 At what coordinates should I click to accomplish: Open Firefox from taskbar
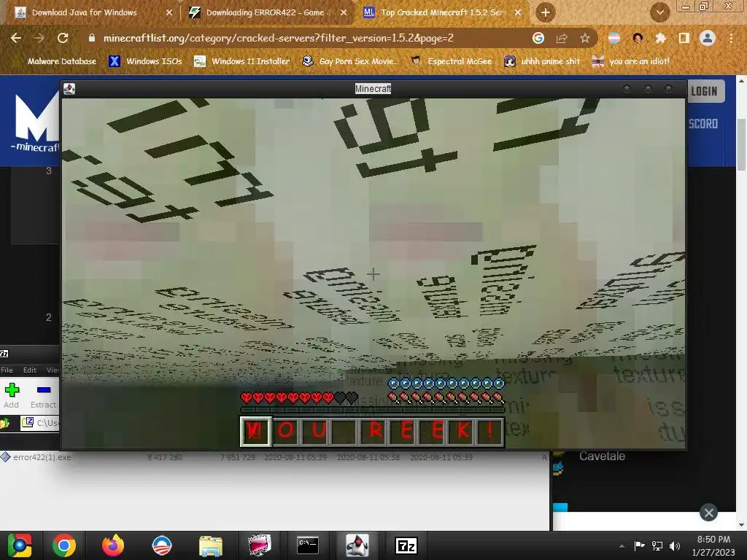click(x=113, y=545)
